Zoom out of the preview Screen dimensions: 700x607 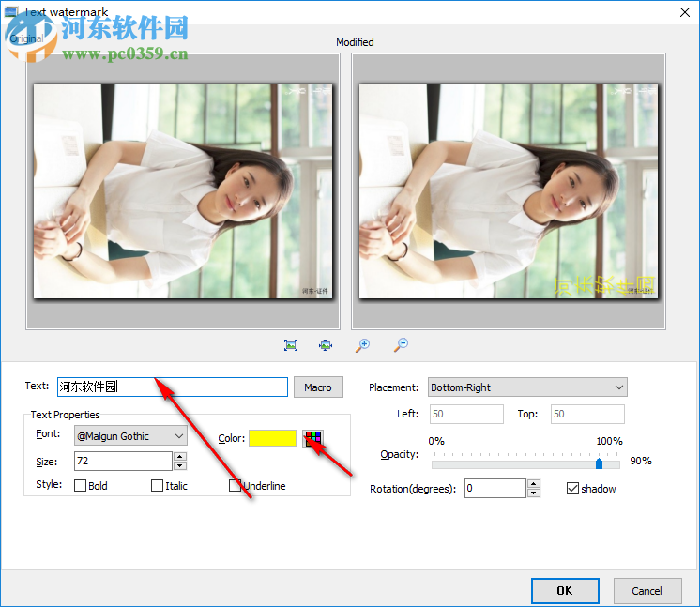point(401,344)
